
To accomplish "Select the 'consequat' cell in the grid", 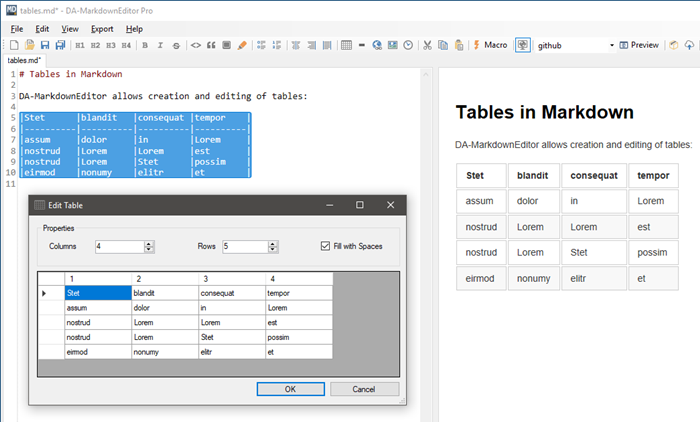I will [x=232, y=293].
